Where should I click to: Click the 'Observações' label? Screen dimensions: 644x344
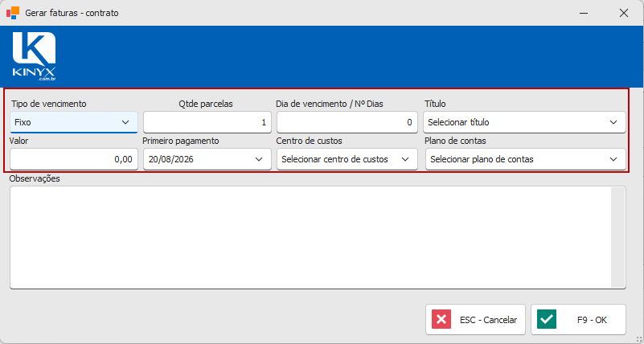[35, 178]
